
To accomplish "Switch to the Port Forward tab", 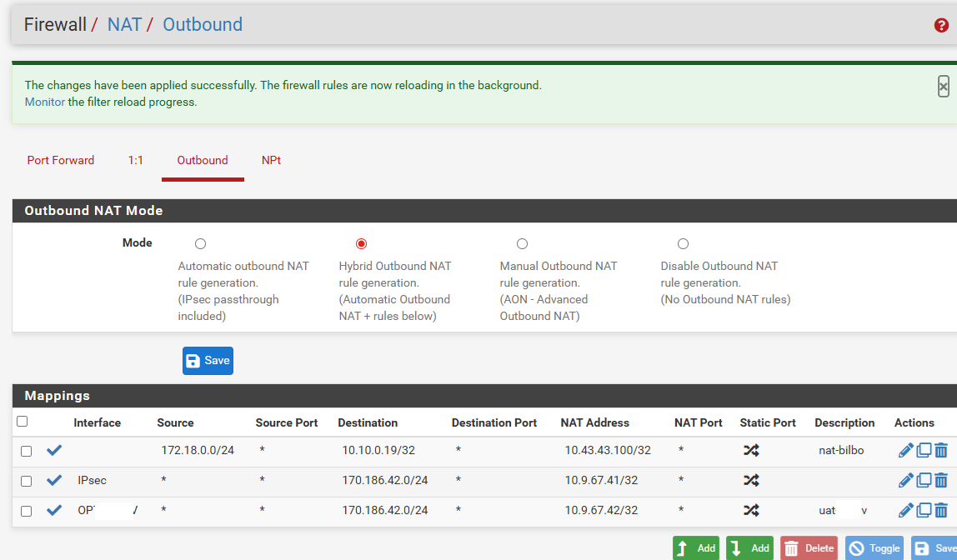I will click(61, 160).
